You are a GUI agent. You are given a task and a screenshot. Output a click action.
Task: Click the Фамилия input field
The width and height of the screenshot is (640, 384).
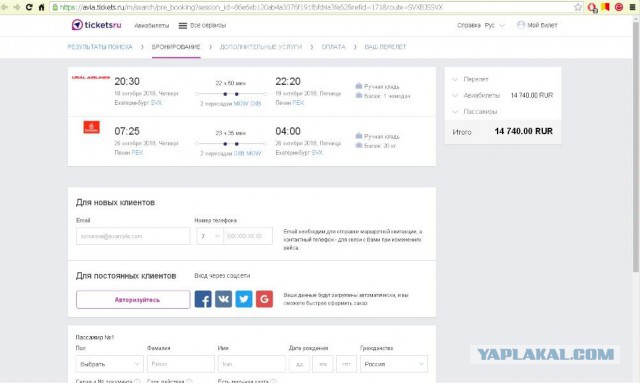point(181,364)
